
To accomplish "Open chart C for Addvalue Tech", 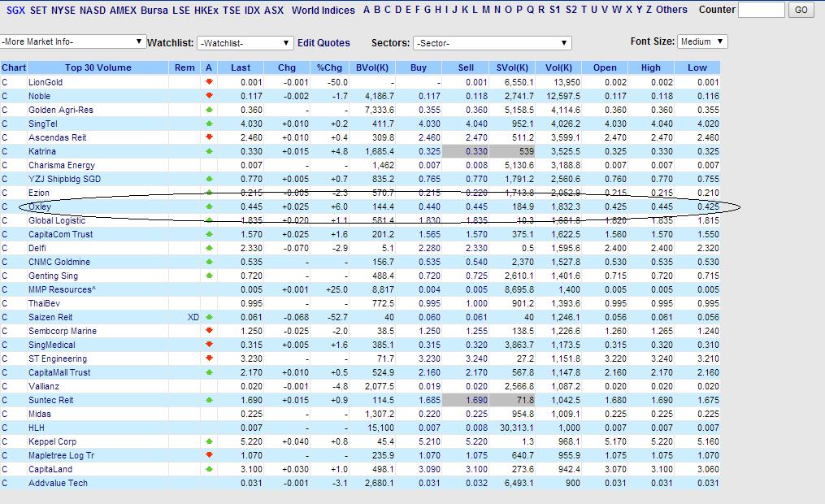I will pos(5,483).
